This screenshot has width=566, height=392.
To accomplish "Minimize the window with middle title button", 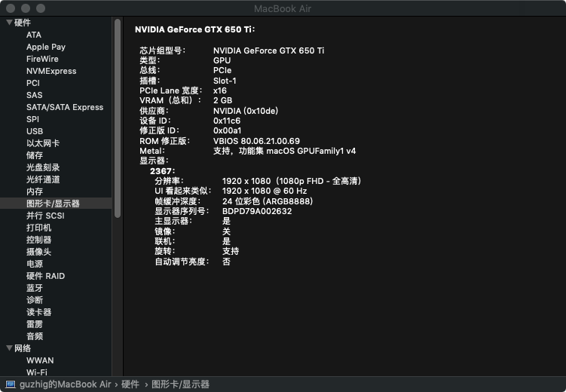I will coord(26,8).
